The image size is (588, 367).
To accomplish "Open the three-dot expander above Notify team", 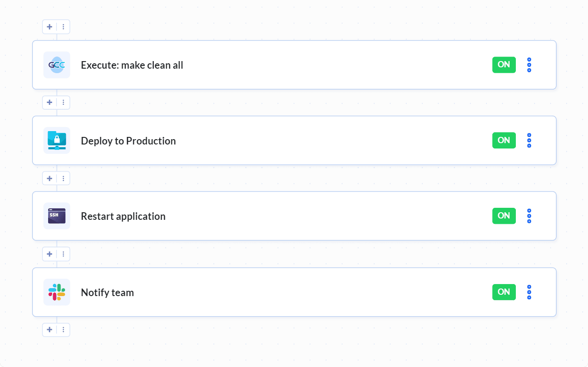I will (63, 254).
